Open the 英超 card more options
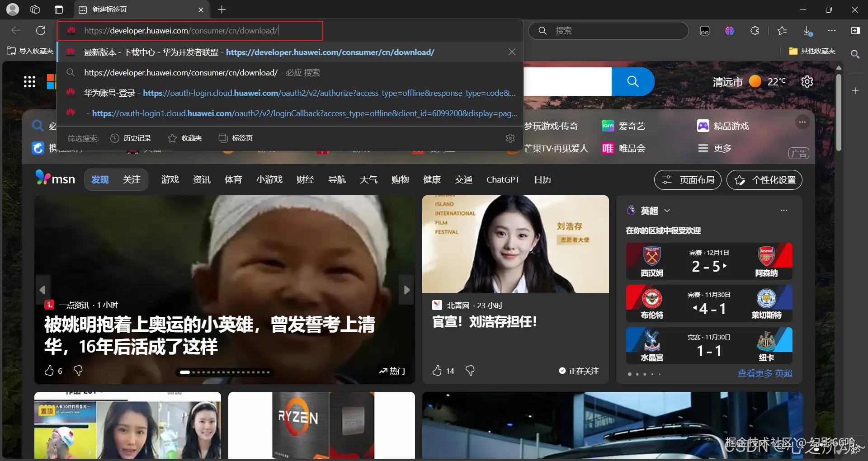This screenshot has height=461, width=868. (784, 210)
